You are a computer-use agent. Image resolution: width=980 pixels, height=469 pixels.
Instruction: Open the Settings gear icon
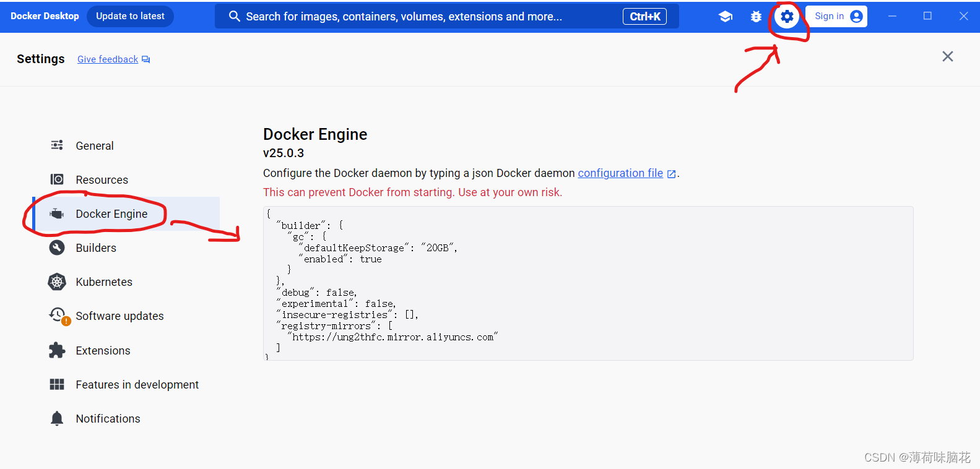coord(787,17)
